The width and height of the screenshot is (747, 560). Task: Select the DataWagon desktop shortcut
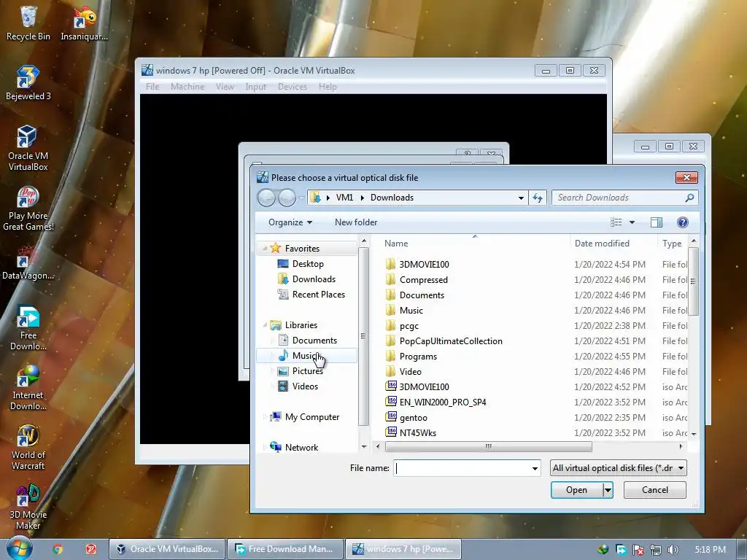pyautogui.click(x=28, y=262)
